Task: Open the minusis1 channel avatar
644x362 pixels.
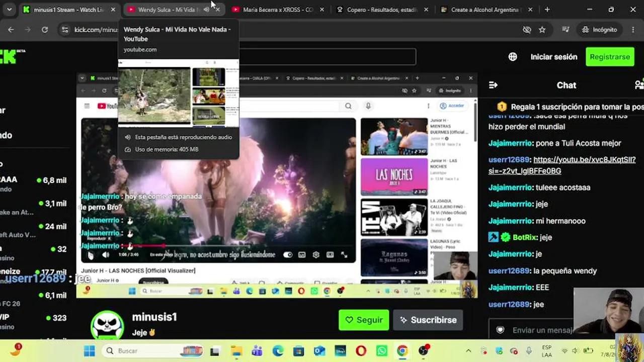Action: point(107,325)
